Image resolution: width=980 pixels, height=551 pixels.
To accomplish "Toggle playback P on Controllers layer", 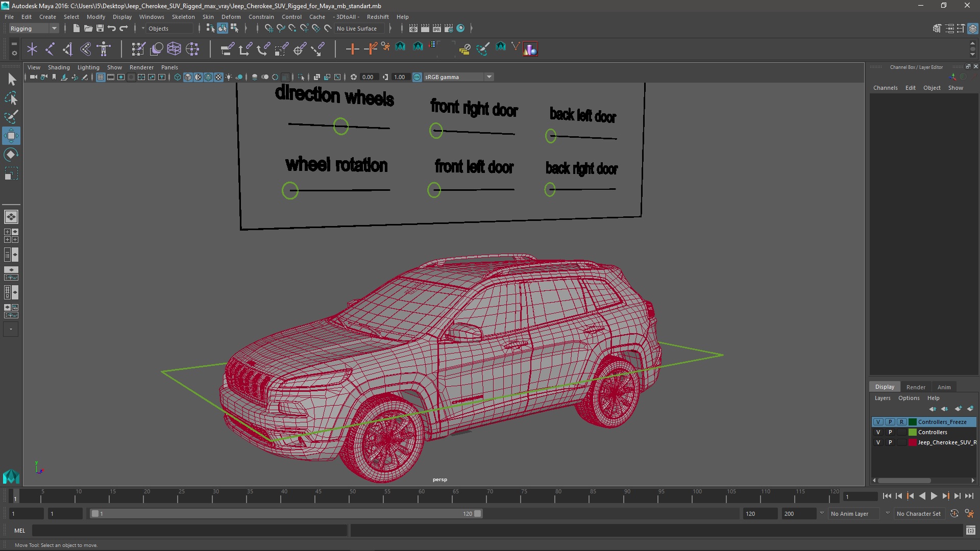I will pos(890,432).
